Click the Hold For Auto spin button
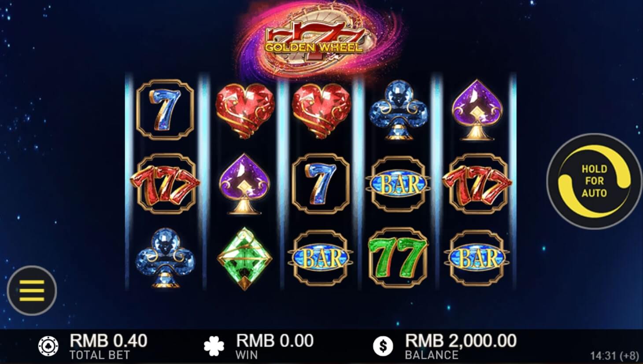 tap(594, 181)
